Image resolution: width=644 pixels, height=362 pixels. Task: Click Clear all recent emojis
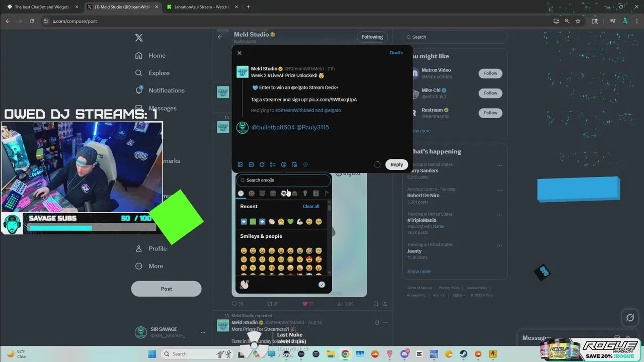(x=311, y=206)
